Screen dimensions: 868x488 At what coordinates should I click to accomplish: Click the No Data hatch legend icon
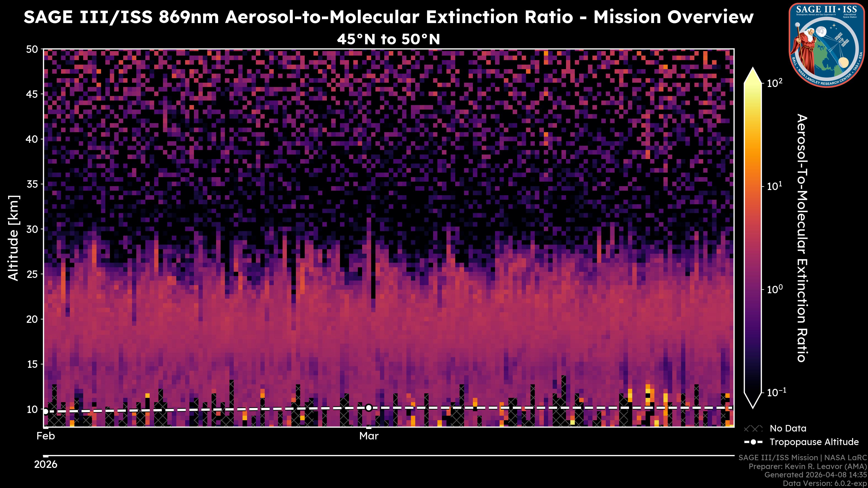click(753, 429)
